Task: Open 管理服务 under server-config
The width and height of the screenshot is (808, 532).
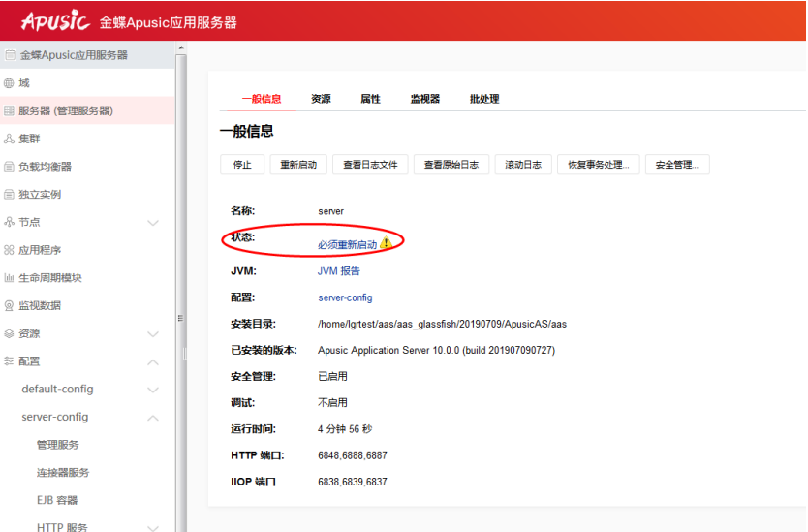Action: click(x=58, y=445)
